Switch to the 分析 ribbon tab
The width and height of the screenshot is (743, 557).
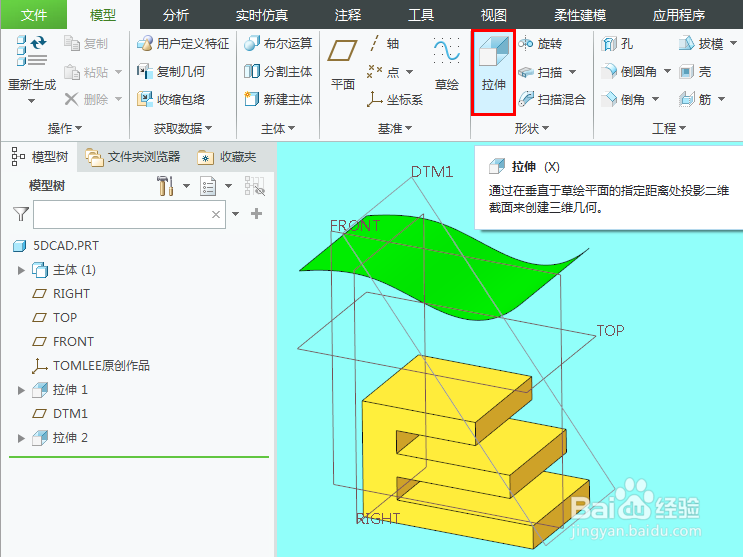[176, 15]
